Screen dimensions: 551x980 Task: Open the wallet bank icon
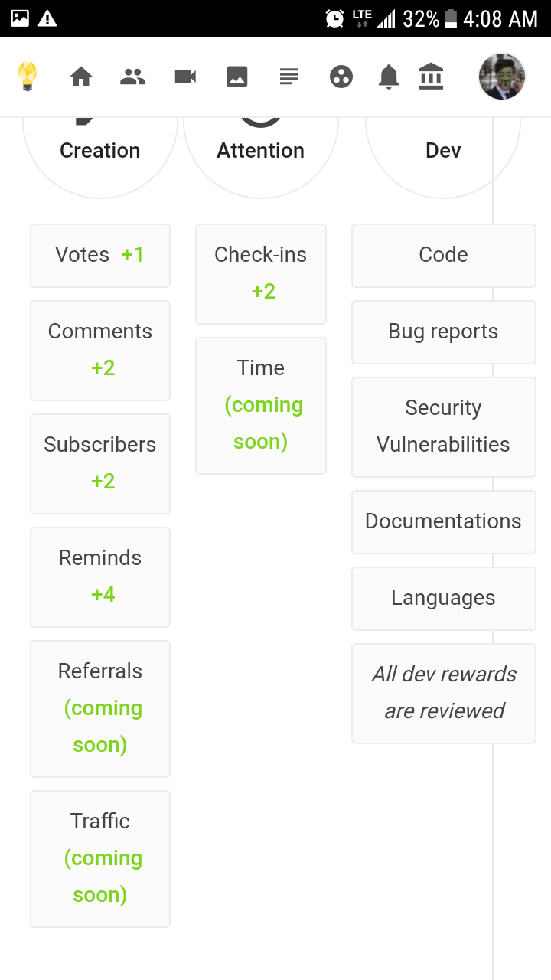(431, 77)
